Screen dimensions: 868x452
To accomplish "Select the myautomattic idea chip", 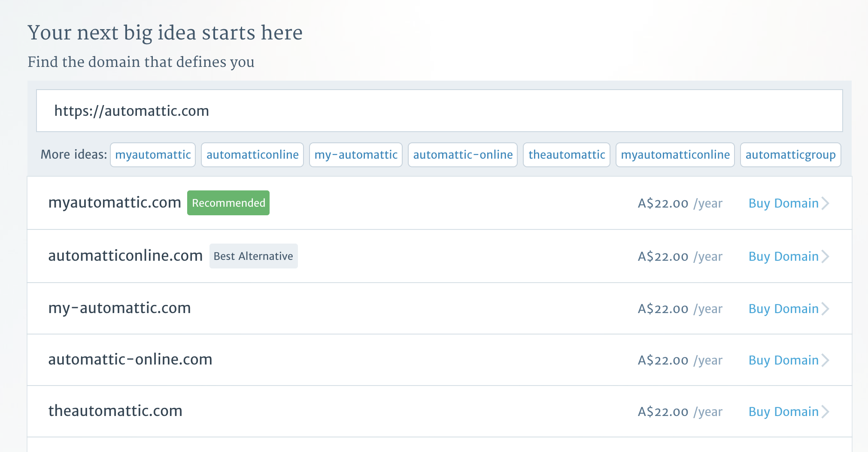I will pyautogui.click(x=153, y=155).
